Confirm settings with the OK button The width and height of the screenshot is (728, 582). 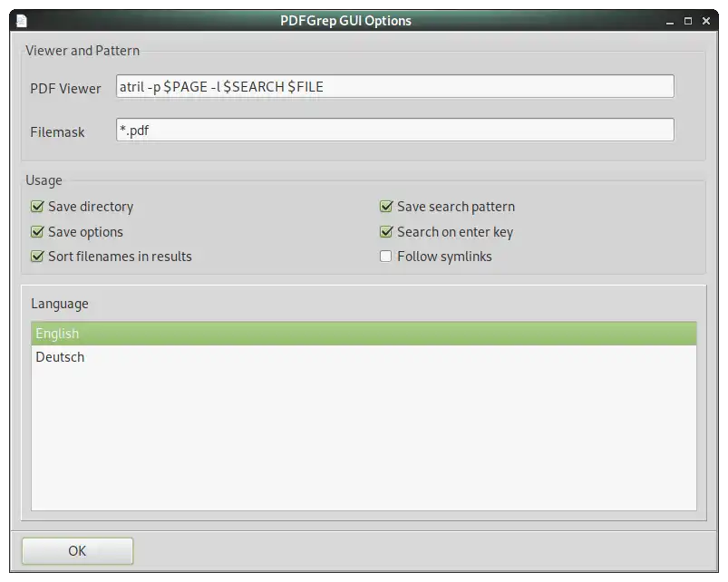click(78, 551)
